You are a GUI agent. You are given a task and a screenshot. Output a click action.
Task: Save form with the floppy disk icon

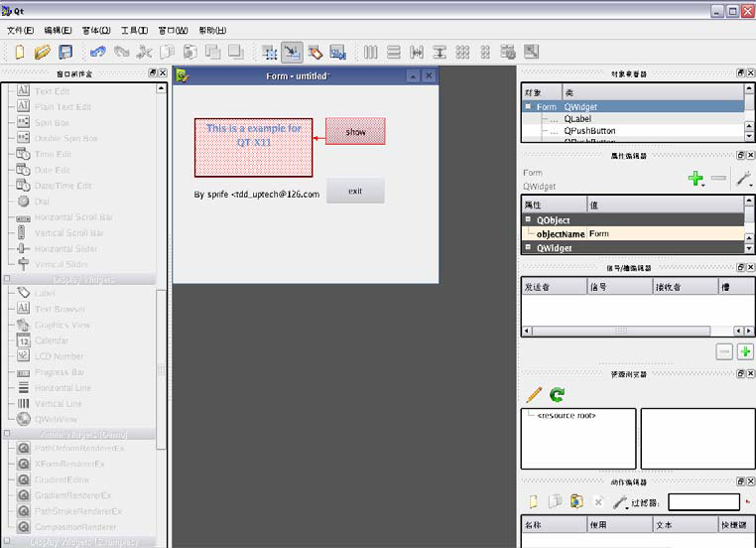65,52
